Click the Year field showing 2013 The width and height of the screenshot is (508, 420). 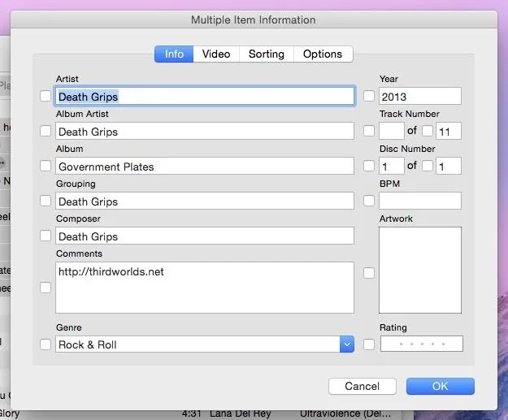tap(420, 96)
